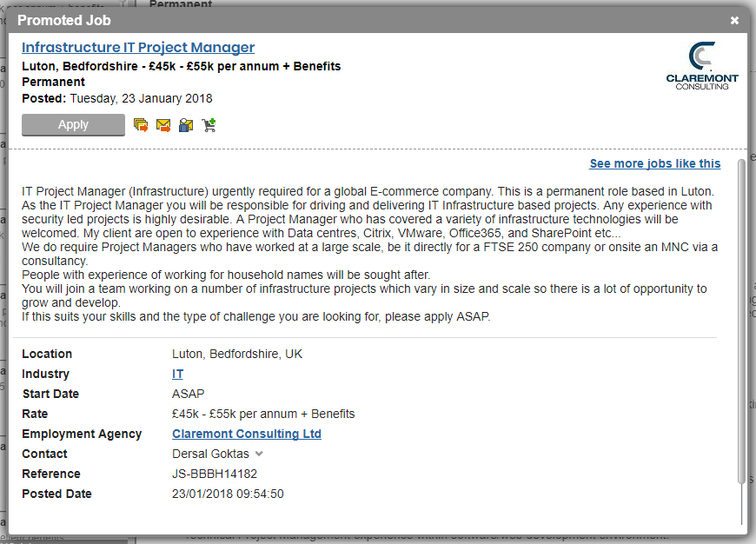This screenshot has width=756, height=544.
Task: Click the Promoted Job header title
Action: click(64, 20)
